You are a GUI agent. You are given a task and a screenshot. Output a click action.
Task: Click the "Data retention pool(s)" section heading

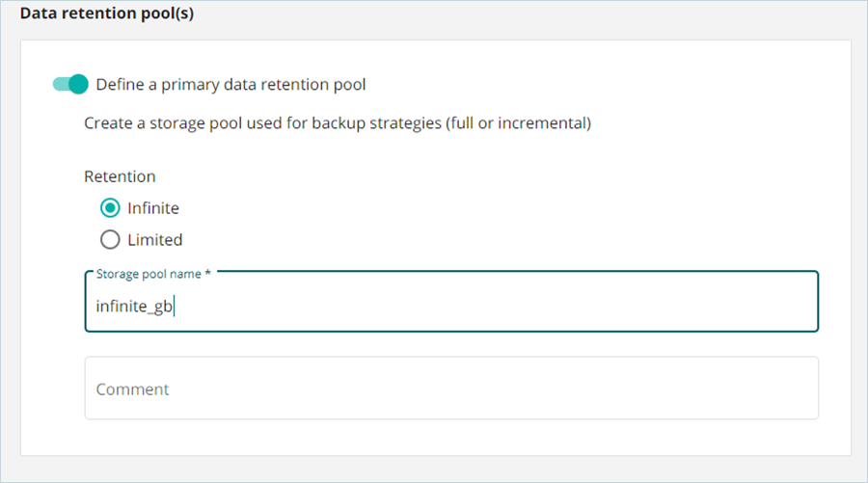(107, 14)
